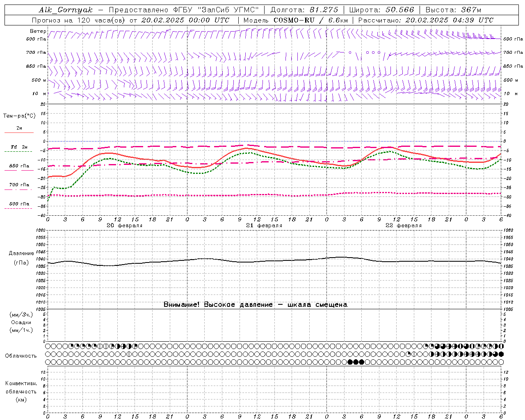This screenshot has height=420, width=525.
Task: Click the '700 гПа' entry in temperature legend
Action: click(x=19, y=185)
